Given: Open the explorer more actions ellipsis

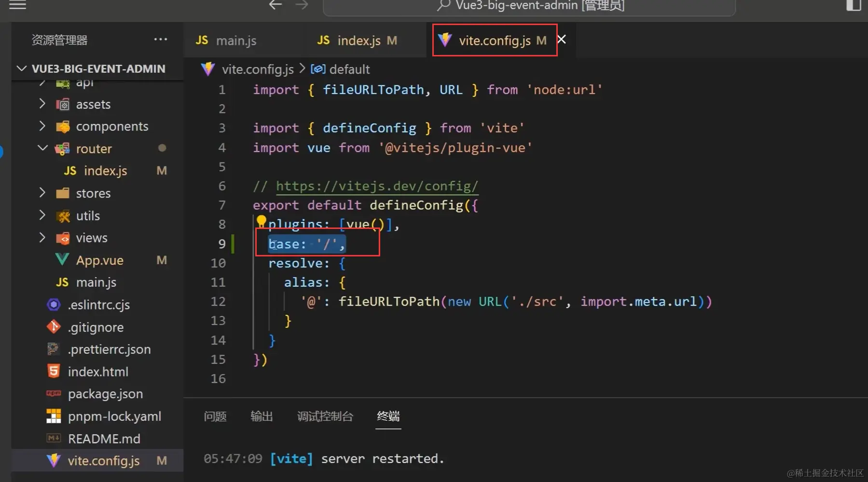Looking at the screenshot, I should (x=160, y=40).
